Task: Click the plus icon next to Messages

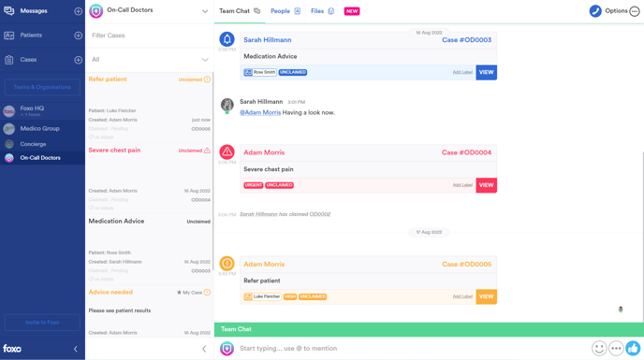Action: (x=78, y=11)
